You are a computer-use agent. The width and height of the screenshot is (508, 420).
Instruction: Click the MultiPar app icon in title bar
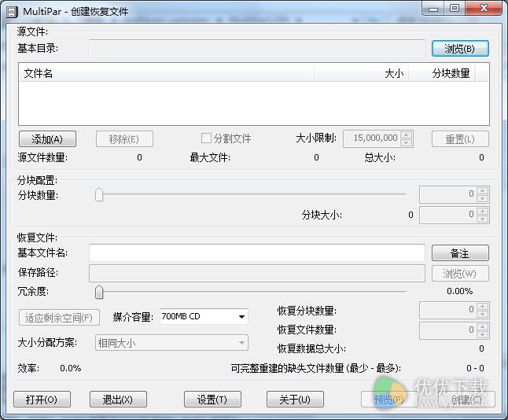(x=11, y=12)
